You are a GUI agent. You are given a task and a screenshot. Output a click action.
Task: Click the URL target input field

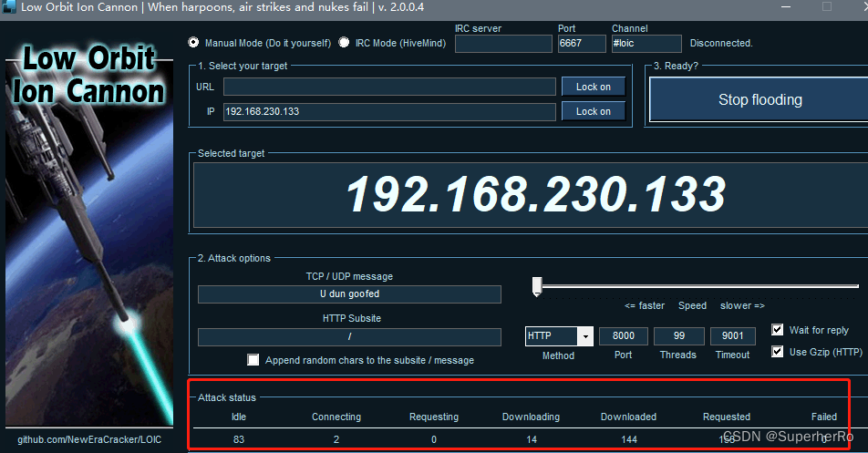(389, 87)
